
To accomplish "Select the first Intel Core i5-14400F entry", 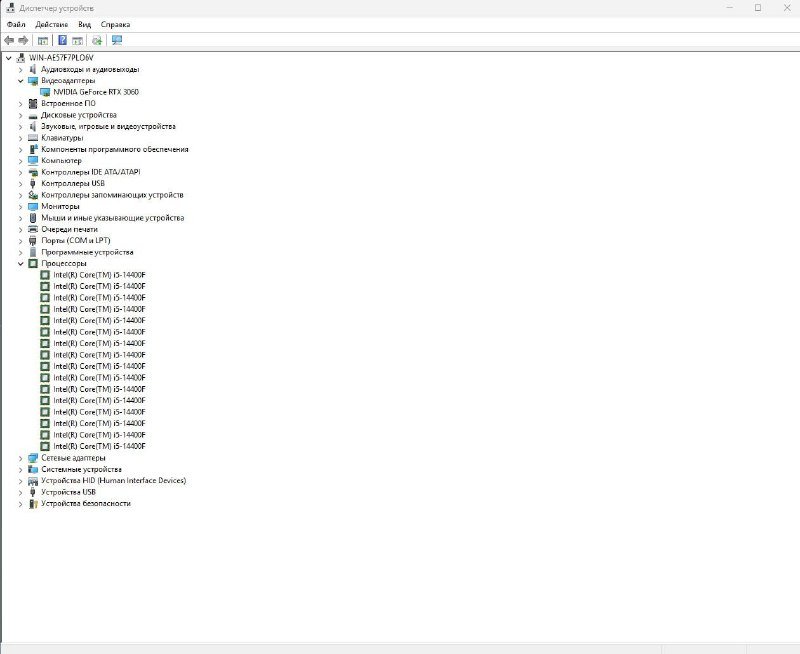I will pos(99,275).
